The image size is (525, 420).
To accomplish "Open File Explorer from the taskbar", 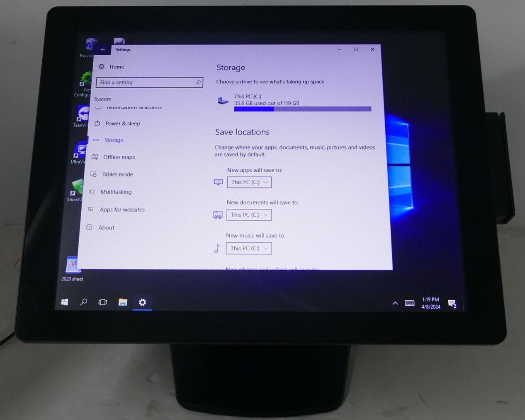I will [x=123, y=302].
